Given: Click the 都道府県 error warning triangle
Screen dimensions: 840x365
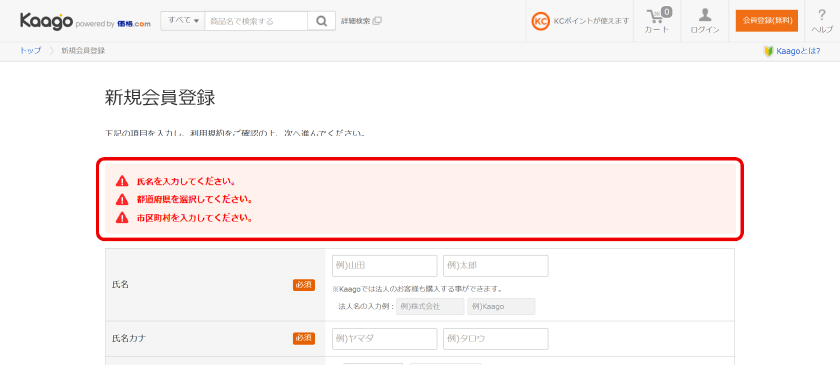Looking at the screenshot, I should pyautogui.click(x=122, y=199).
